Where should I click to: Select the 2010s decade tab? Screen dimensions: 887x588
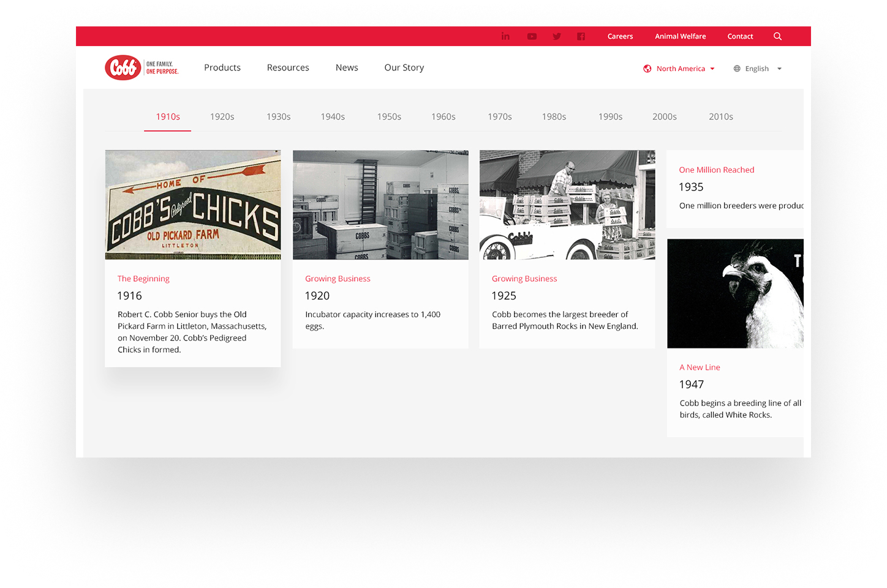tap(720, 116)
